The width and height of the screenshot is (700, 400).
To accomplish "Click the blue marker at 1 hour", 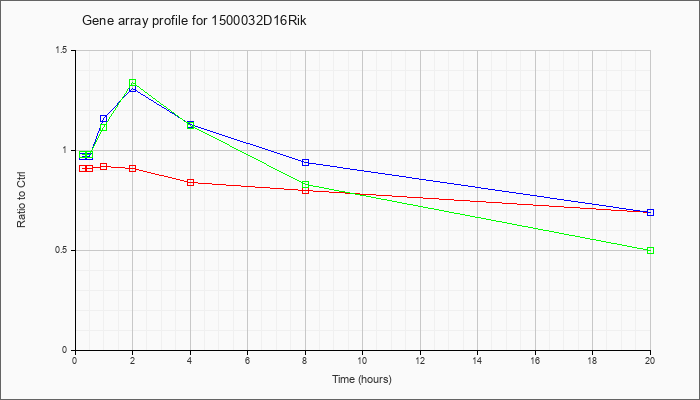I will click(x=104, y=119).
